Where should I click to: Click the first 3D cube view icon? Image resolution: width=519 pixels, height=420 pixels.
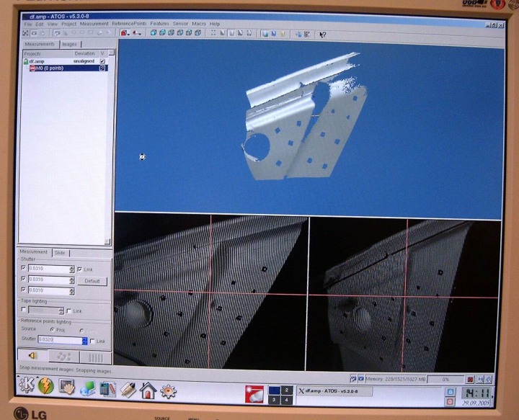(x=153, y=33)
